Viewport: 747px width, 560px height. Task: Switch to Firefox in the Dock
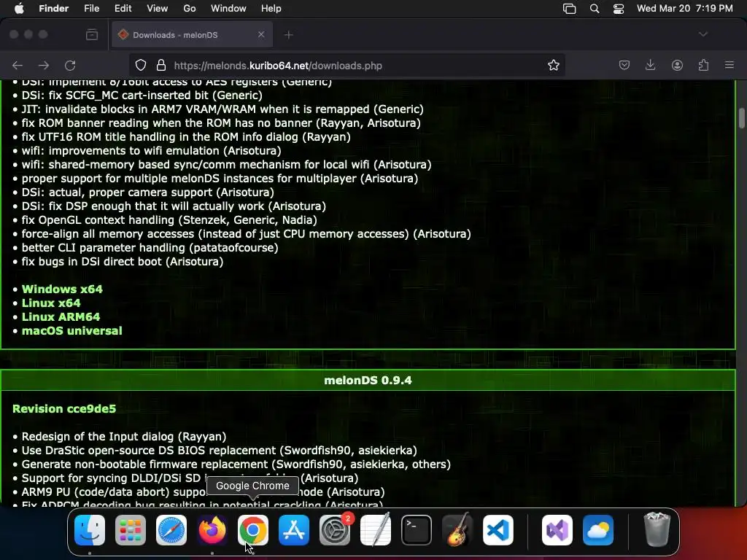tap(212, 530)
